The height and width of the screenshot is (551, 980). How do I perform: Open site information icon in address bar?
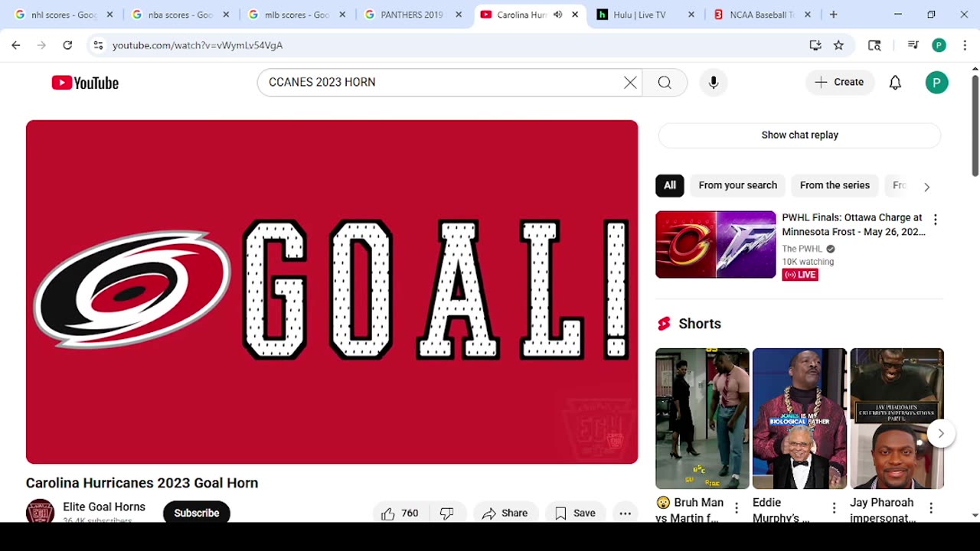pyautogui.click(x=98, y=45)
